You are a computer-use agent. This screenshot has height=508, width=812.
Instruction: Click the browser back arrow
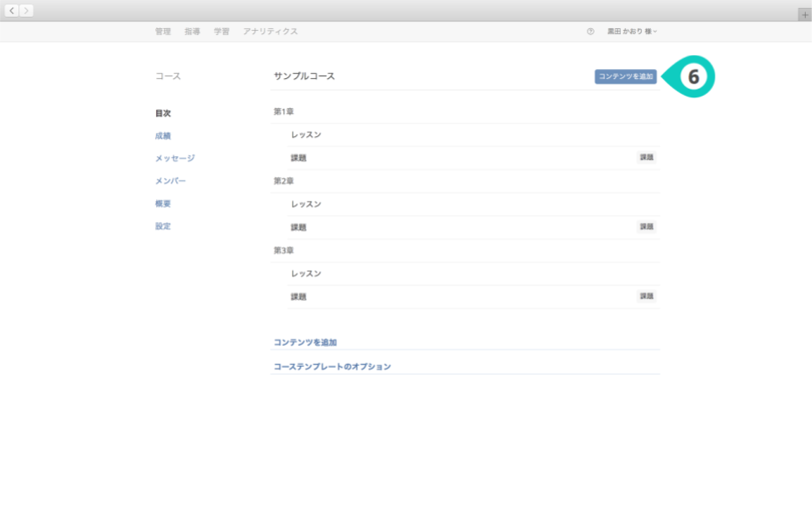pyautogui.click(x=12, y=11)
